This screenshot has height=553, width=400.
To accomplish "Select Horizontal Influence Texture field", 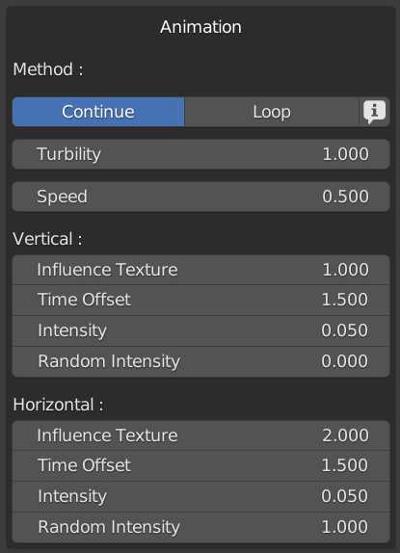I will coord(201,435).
